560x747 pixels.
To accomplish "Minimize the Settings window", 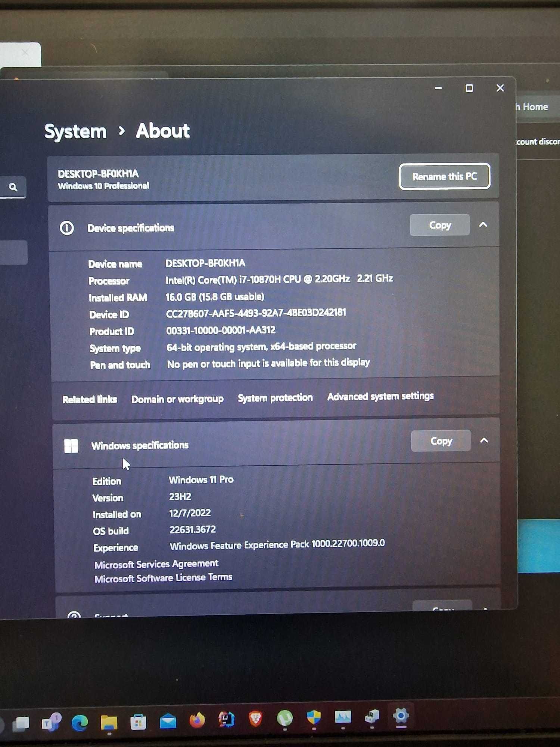I will [x=439, y=88].
